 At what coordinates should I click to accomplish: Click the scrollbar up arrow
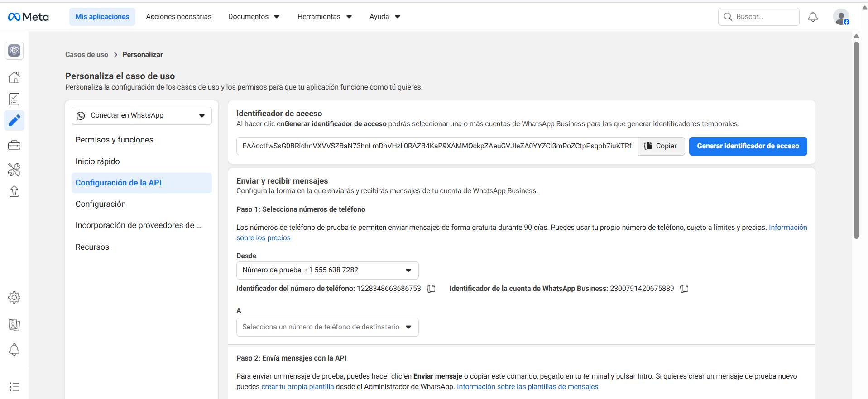(856, 36)
